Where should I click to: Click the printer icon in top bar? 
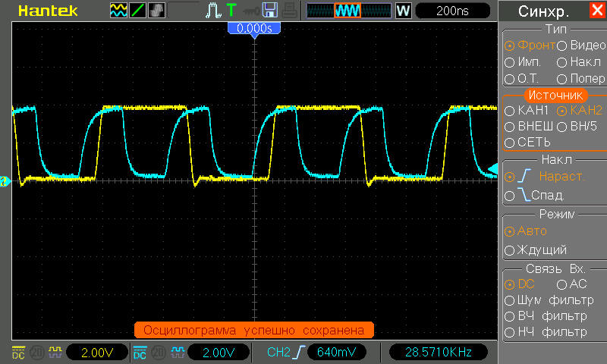click(288, 11)
